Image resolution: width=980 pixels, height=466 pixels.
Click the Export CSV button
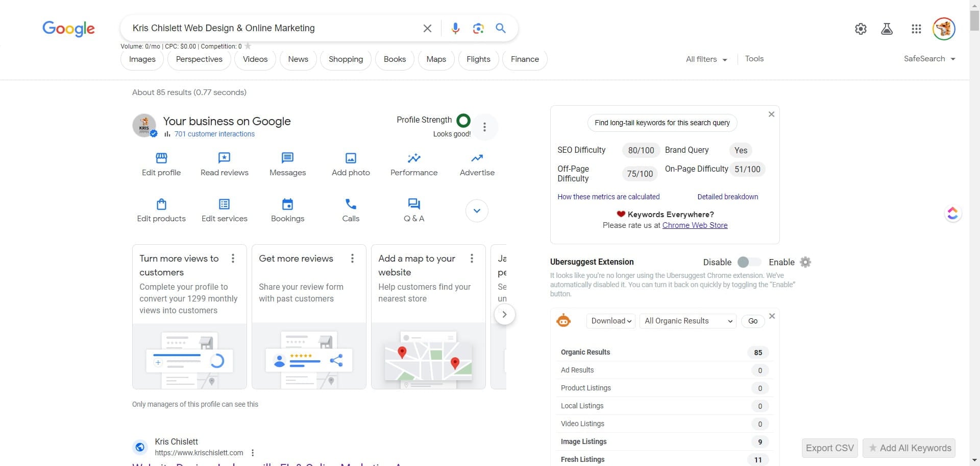point(829,448)
